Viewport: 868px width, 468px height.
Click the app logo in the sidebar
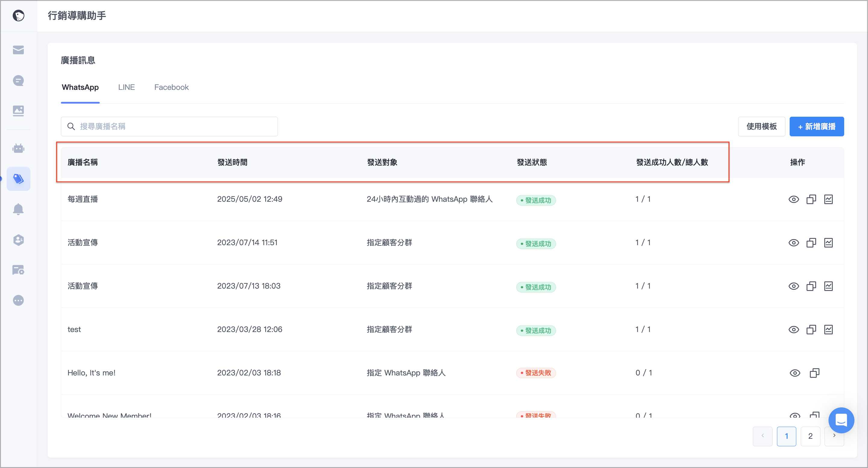(x=18, y=15)
